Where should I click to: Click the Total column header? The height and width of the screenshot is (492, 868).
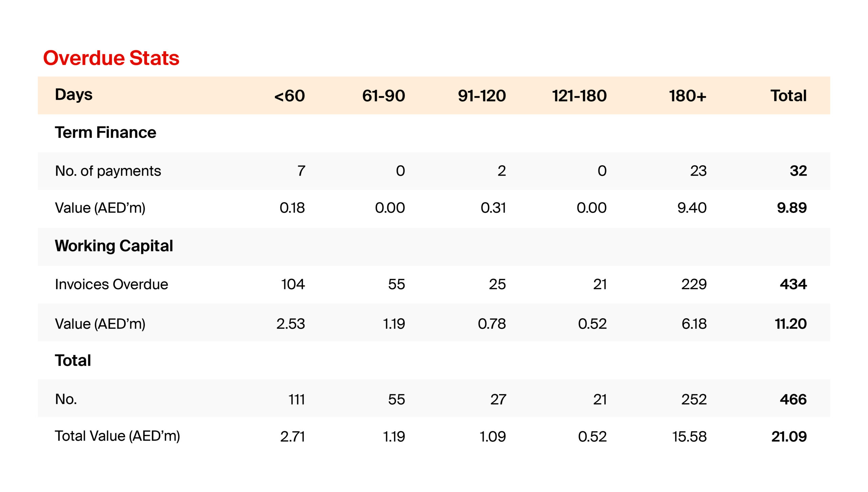788,96
